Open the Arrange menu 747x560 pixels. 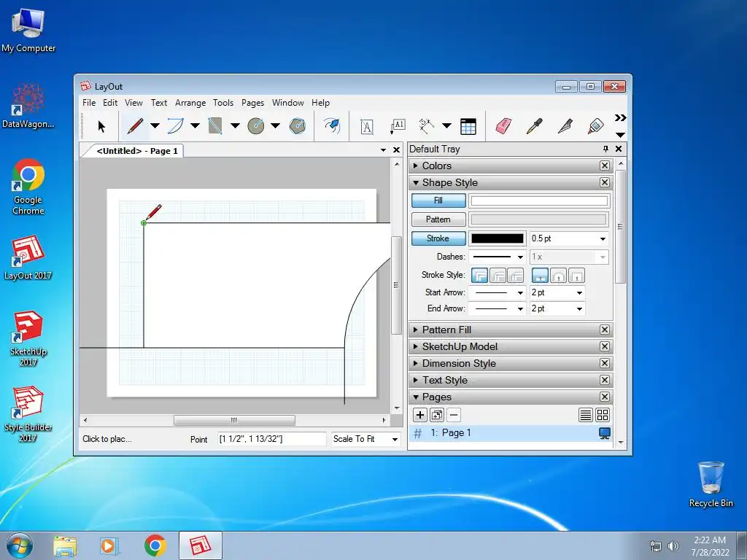(190, 103)
